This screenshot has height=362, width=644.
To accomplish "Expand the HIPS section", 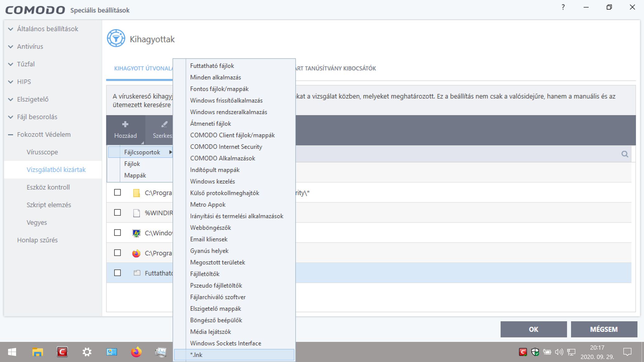I will (x=11, y=82).
